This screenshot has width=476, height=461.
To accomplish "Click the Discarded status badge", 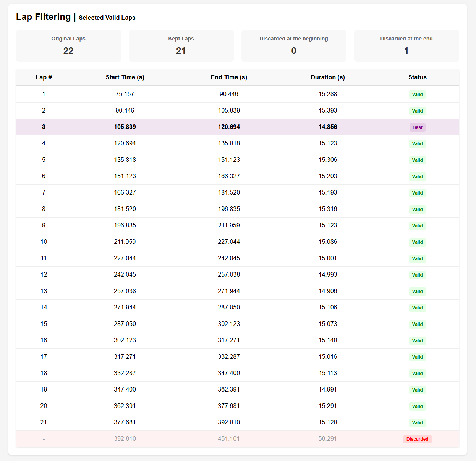I will (418, 439).
